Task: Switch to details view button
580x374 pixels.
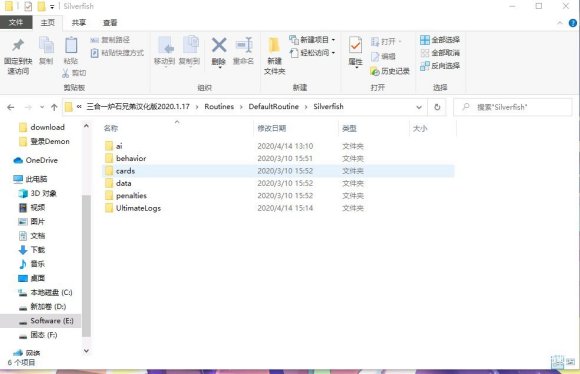Action: [x=557, y=362]
